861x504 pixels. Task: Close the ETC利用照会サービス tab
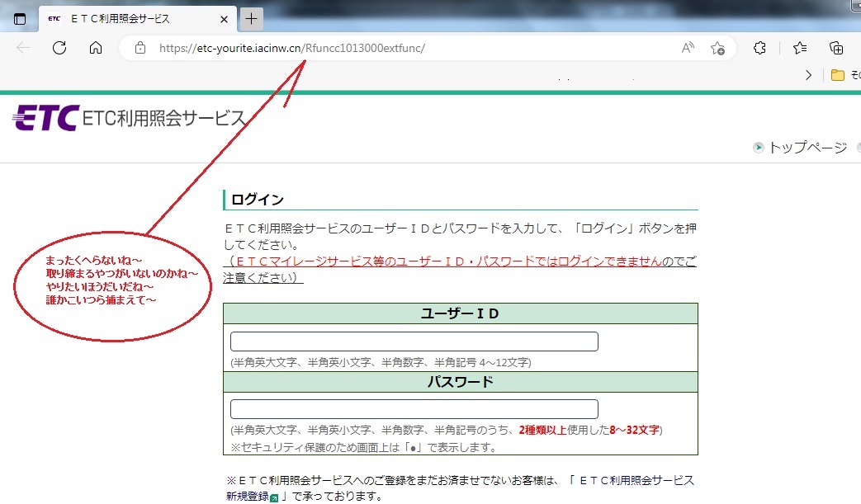224,19
